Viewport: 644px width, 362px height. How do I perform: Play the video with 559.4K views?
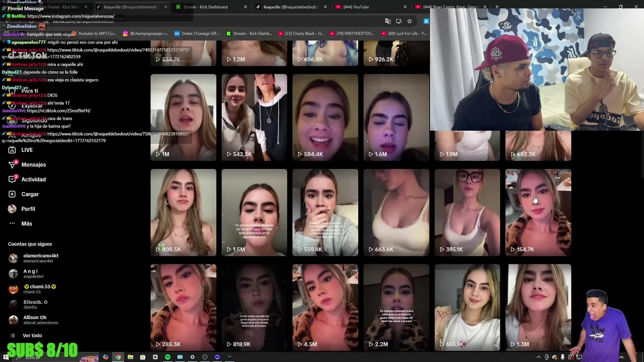pyautogui.click(x=325, y=212)
